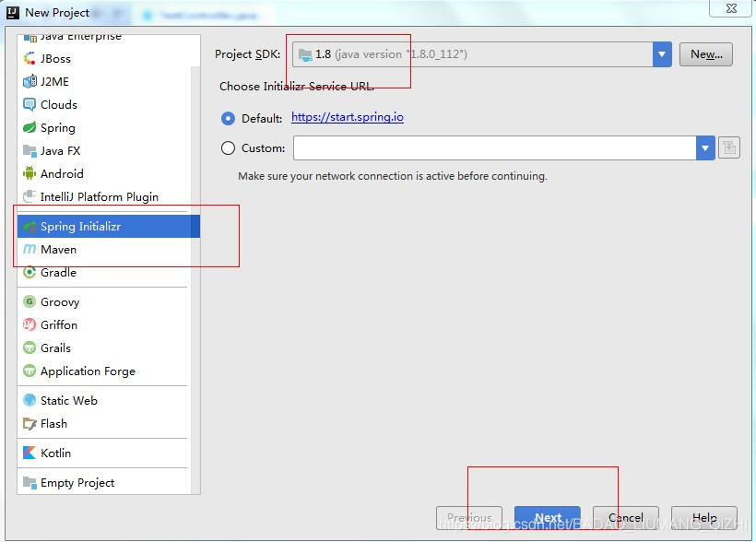Click the project type list scrollbar
This screenshot has width=756, height=542.
pos(195,279)
